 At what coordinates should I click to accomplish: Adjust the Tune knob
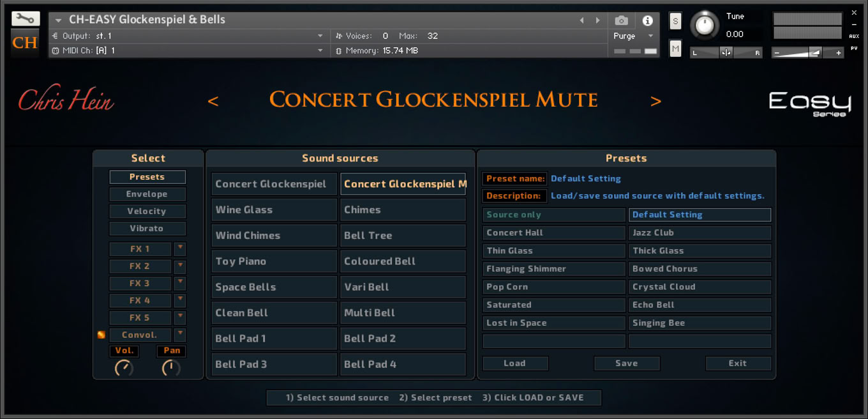(705, 26)
